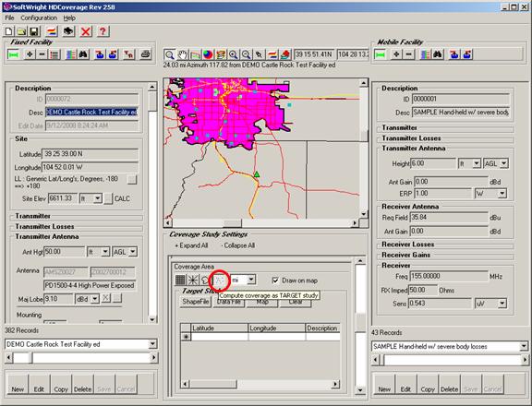Viewport: 532px width, 406px height.
Task: Expand the Receiver Losses section
Action: (x=408, y=245)
